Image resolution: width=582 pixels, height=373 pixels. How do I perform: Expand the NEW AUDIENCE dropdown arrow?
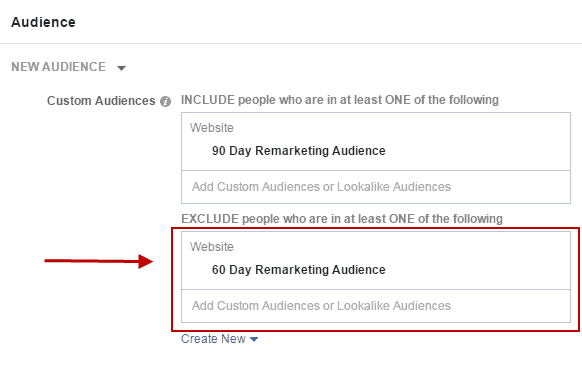pyautogui.click(x=121, y=68)
